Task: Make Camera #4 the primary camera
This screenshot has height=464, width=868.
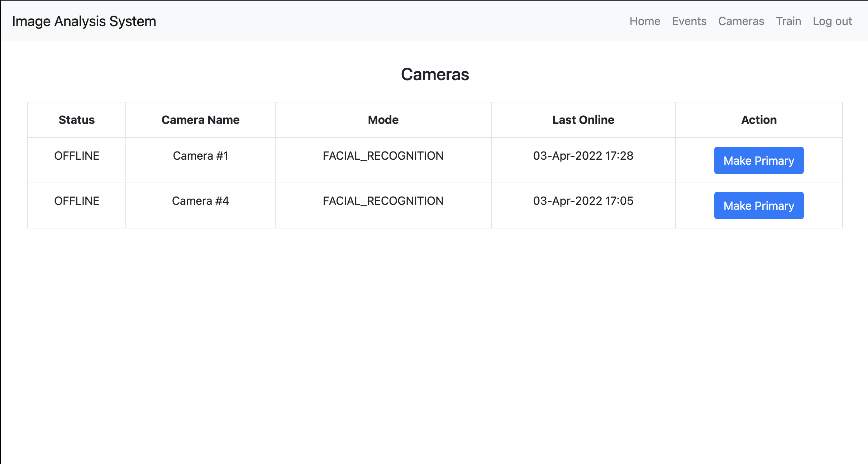Action: [x=758, y=206]
